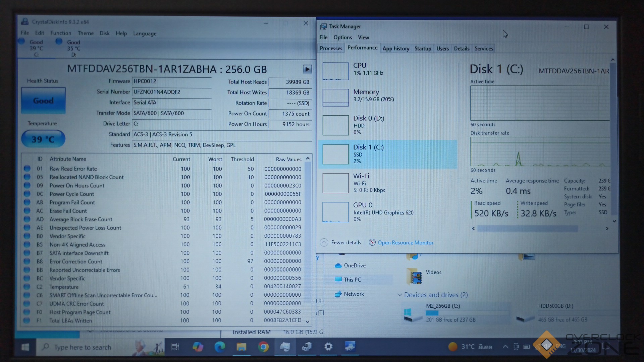Select the GPU 0 performance graph

tap(335, 212)
